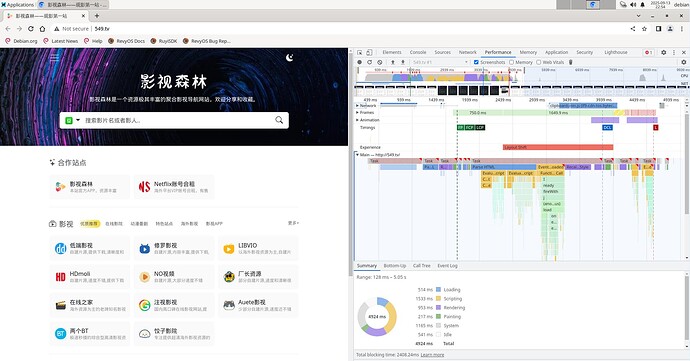Open the notification bell in tray
Viewport: 690px width, 361px height.
[642, 4]
